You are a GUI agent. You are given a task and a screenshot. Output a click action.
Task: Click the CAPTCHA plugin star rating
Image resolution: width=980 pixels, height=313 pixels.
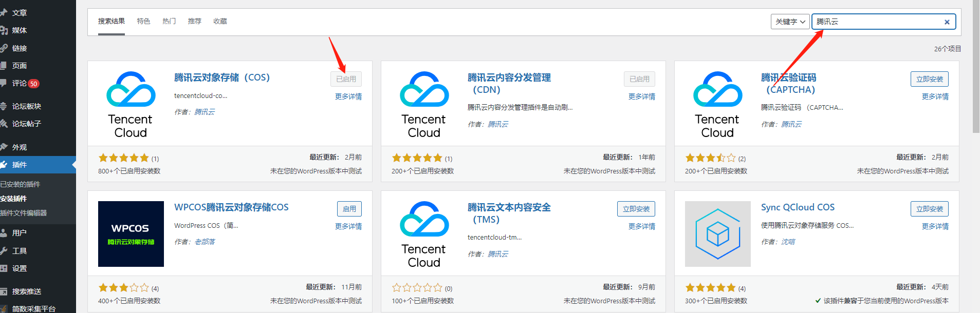pyautogui.click(x=710, y=158)
